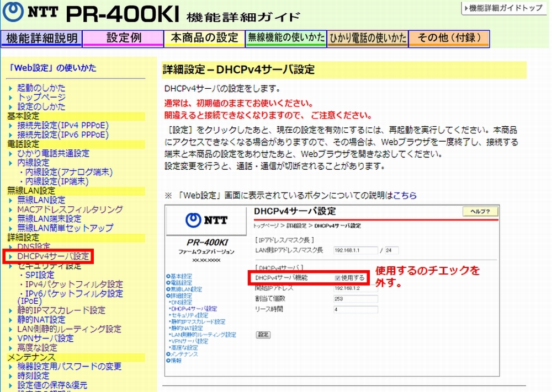Viewport: 552px width, 392px height.
Task: Open 接続先設定(IPv6 PPPoE) link
Action: pyautogui.click(x=63, y=135)
